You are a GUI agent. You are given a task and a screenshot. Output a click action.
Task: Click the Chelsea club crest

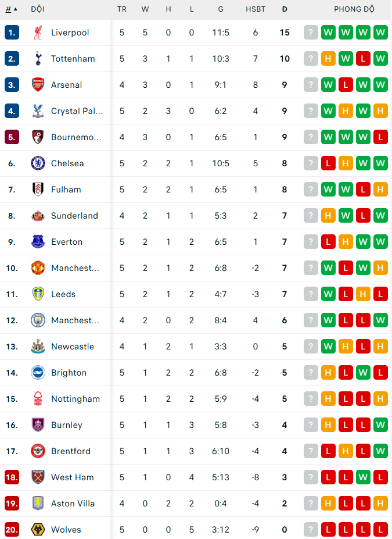coord(38,163)
